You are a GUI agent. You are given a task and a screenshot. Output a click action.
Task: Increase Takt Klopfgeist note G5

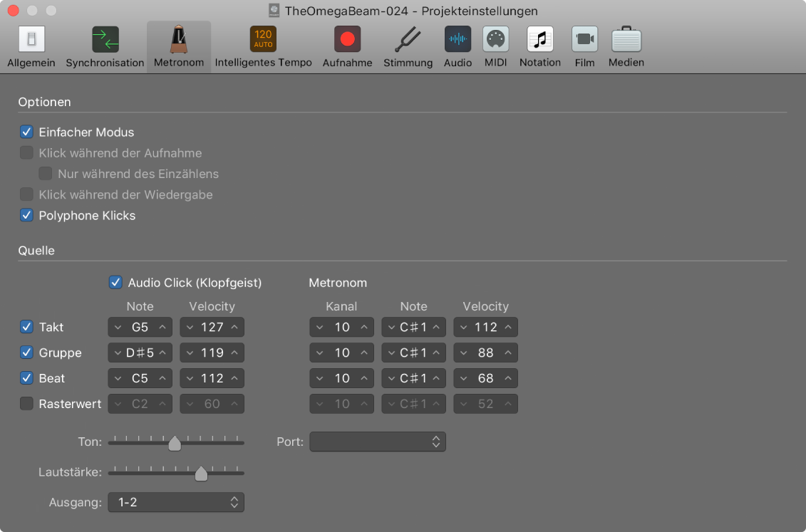point(162,327)
